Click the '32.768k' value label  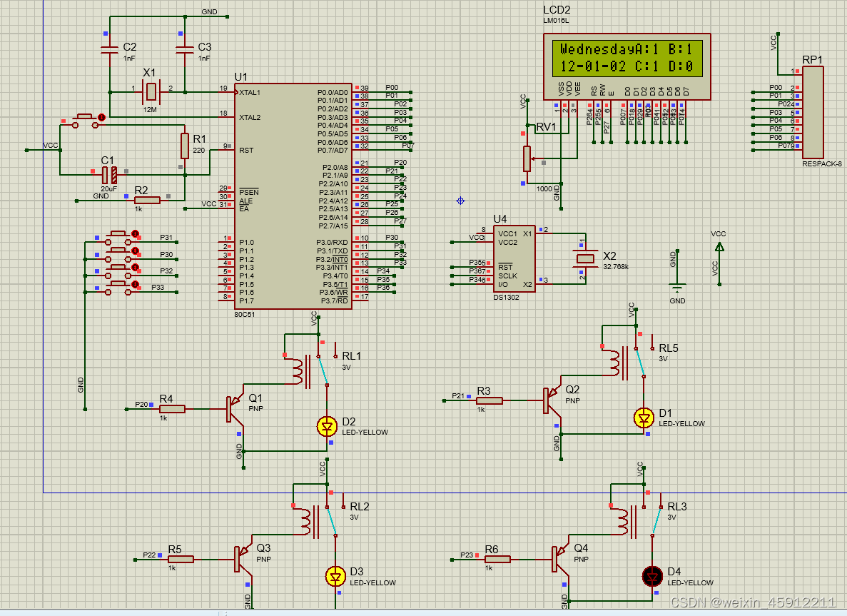[616, 267]
